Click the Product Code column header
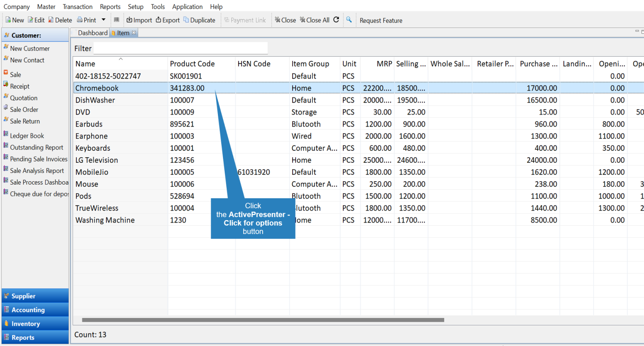 (201, 63)
